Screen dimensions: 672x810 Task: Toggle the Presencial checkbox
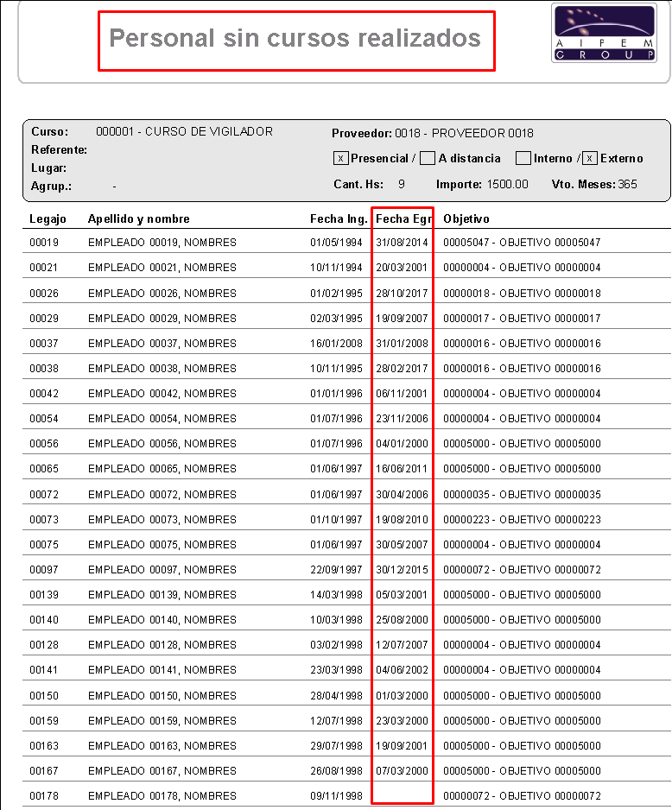tap(340, 159)
